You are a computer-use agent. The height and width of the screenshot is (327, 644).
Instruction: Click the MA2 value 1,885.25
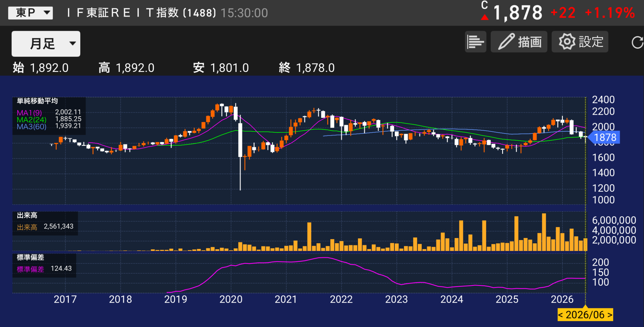(68, 119)
